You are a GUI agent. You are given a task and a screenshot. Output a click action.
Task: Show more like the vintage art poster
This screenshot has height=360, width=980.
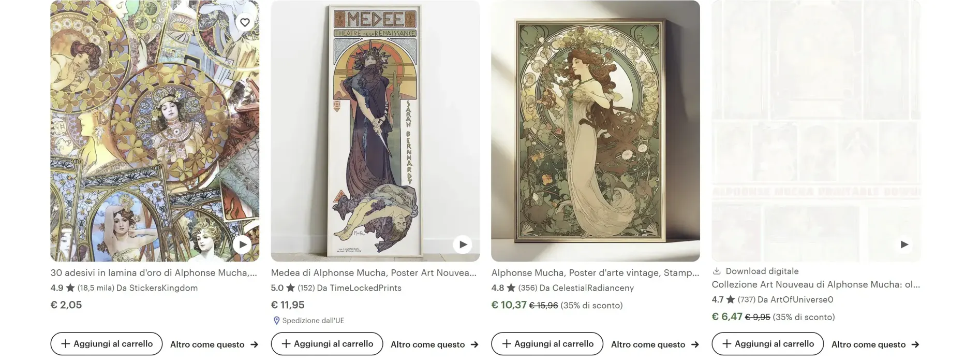pyautogui.click(x=655, y=344)
